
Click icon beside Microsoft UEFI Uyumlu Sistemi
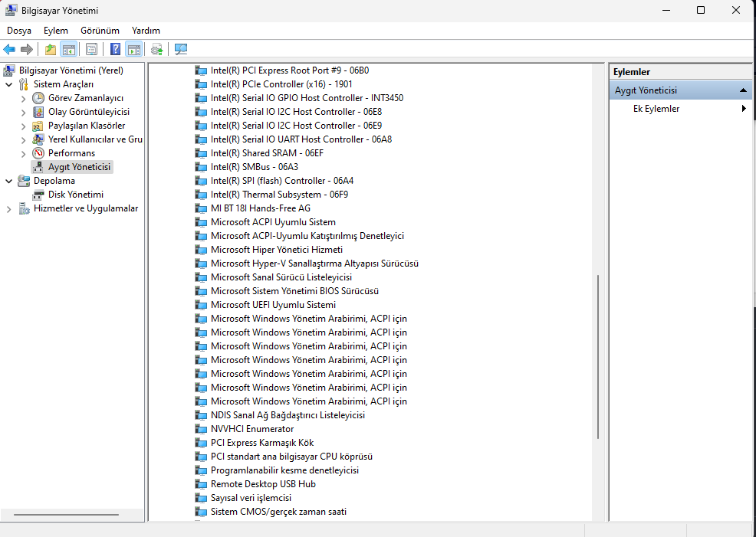tap(201, 305)
